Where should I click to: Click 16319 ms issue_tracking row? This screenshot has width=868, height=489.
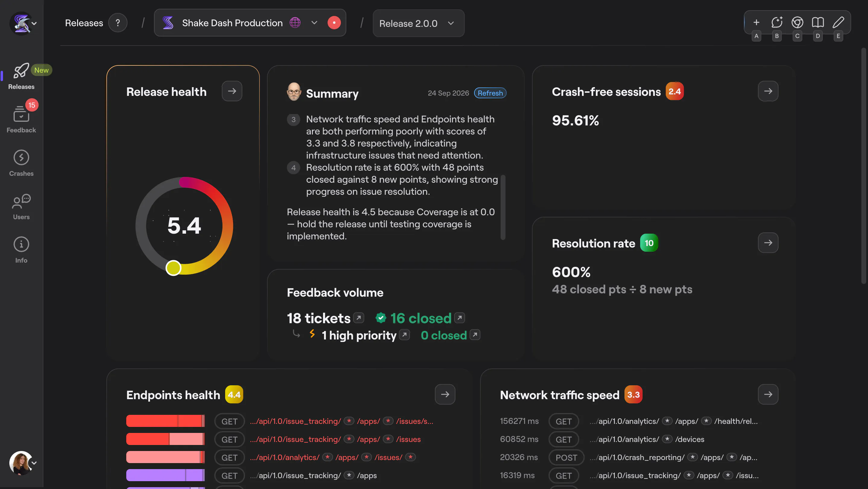(x=629, y=475)
